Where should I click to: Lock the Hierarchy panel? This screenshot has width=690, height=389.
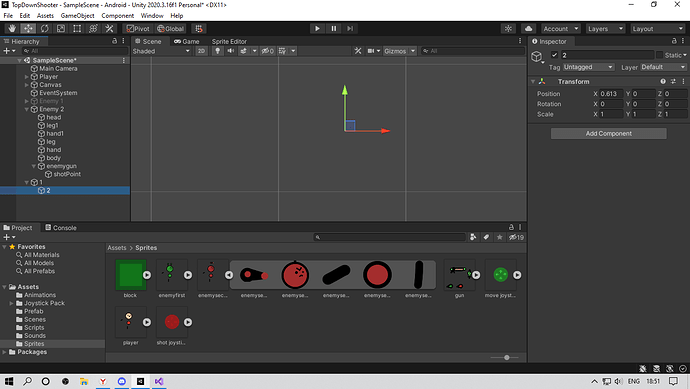[x=114, y=41]
